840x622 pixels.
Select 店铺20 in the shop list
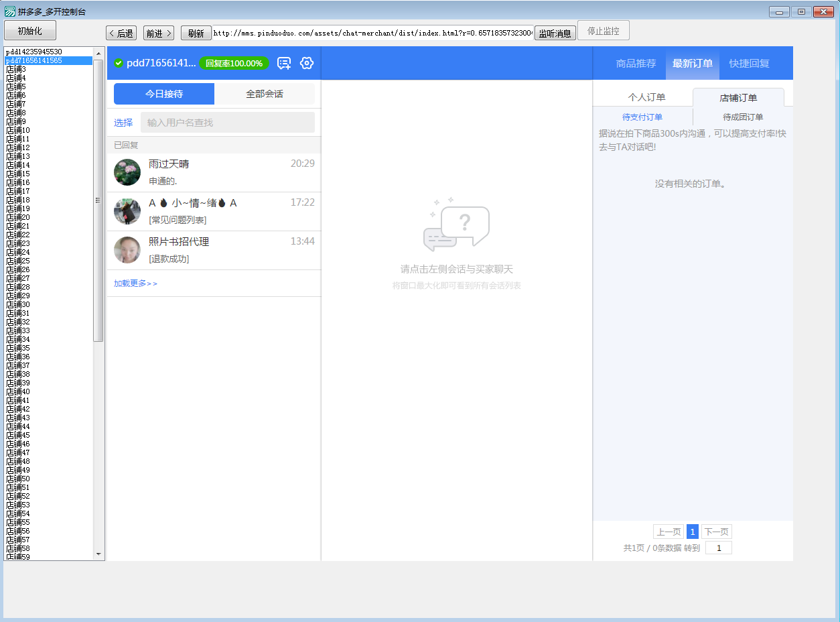click(x=48, y=217)
